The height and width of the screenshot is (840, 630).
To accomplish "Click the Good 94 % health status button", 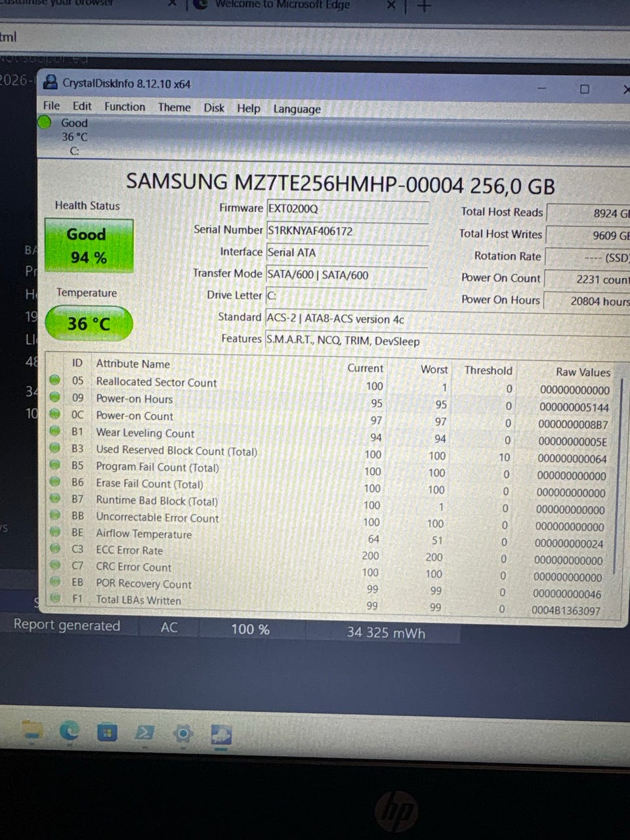I will 89,245.
